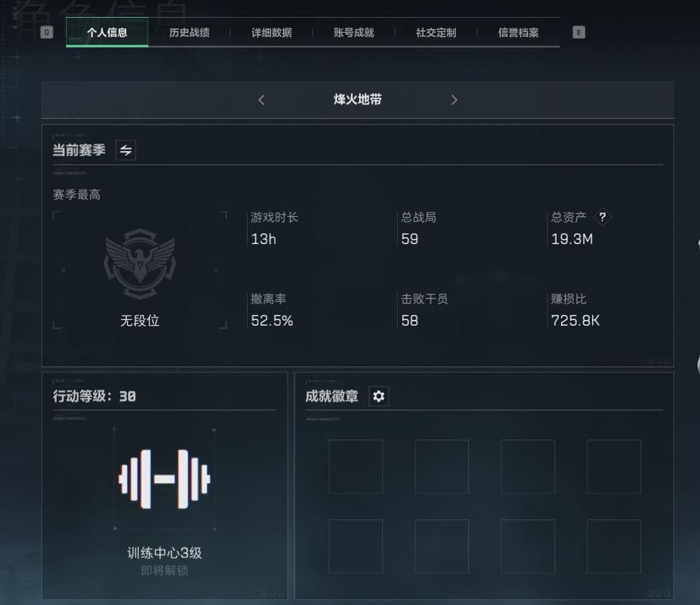Switch to the 历史战绩 tab

click(189, 32)
